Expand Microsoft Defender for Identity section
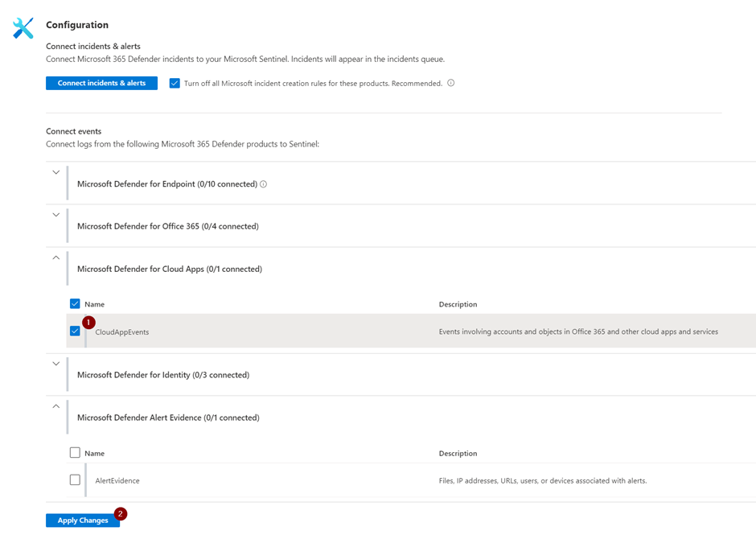756x535 pixels. (56, 364)
